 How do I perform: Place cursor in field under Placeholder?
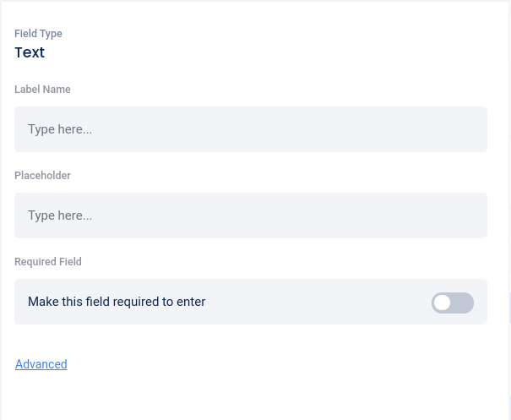[250, 215]
